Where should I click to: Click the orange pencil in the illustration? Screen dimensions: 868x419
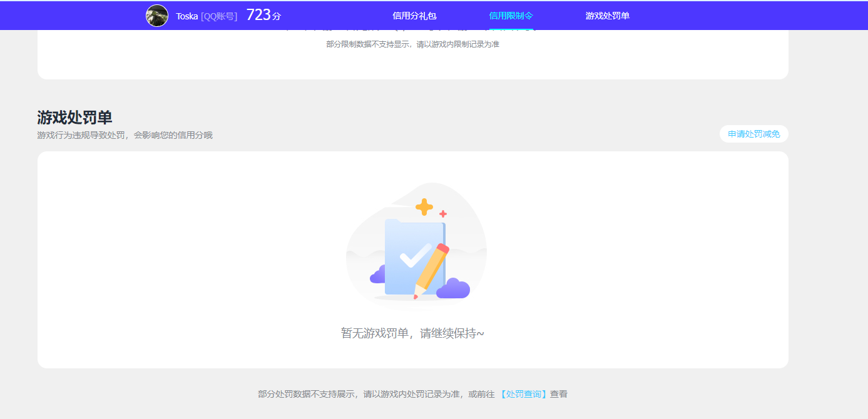click(x=432, y=270)
